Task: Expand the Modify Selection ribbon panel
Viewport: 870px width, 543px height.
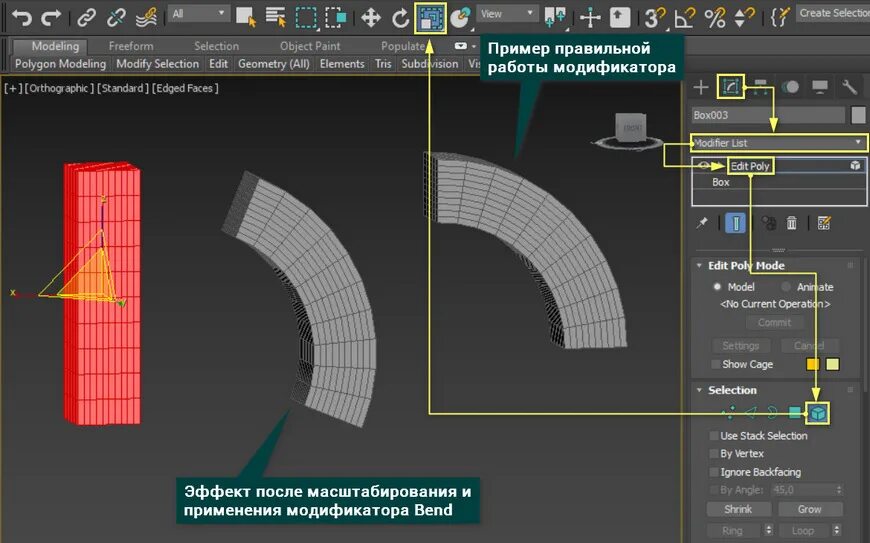Action: click(x=158, y=64)
